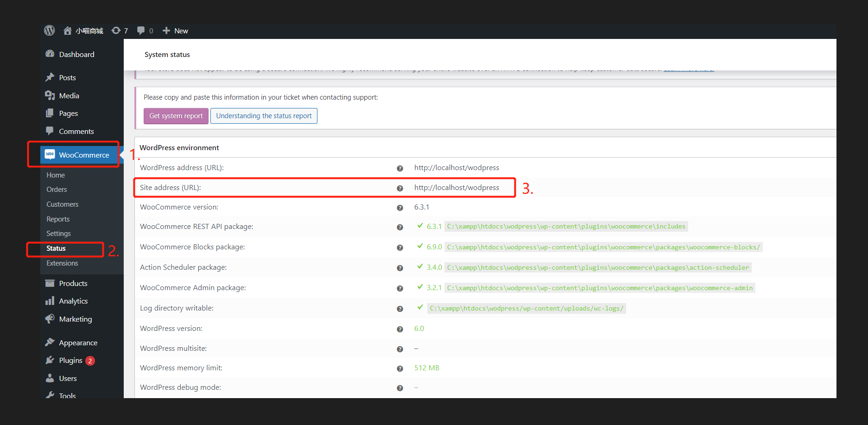The height and width of the screenshot is (425, 868).
Task: Click the Get system report button
Action: tap(176, 116)
